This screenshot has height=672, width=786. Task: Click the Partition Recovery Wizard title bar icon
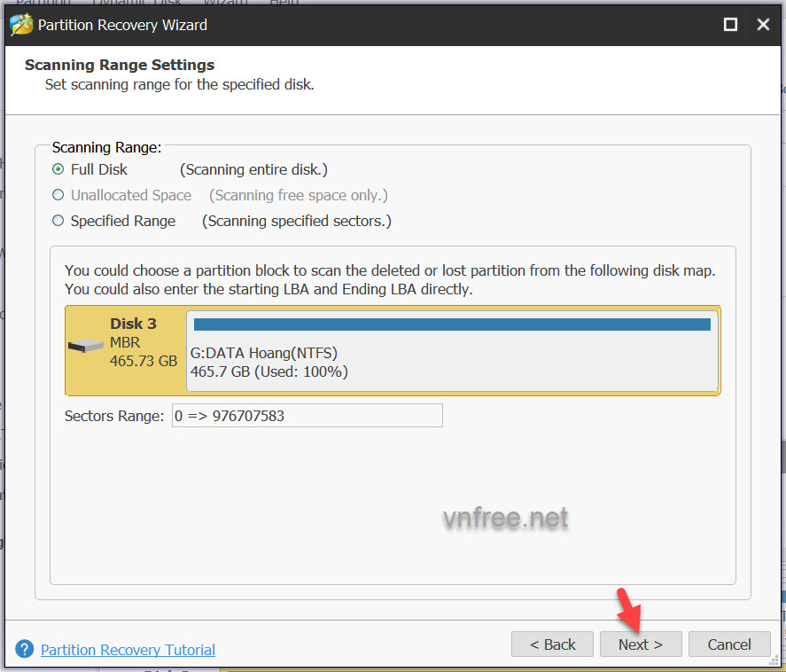(x=22, y=24)
